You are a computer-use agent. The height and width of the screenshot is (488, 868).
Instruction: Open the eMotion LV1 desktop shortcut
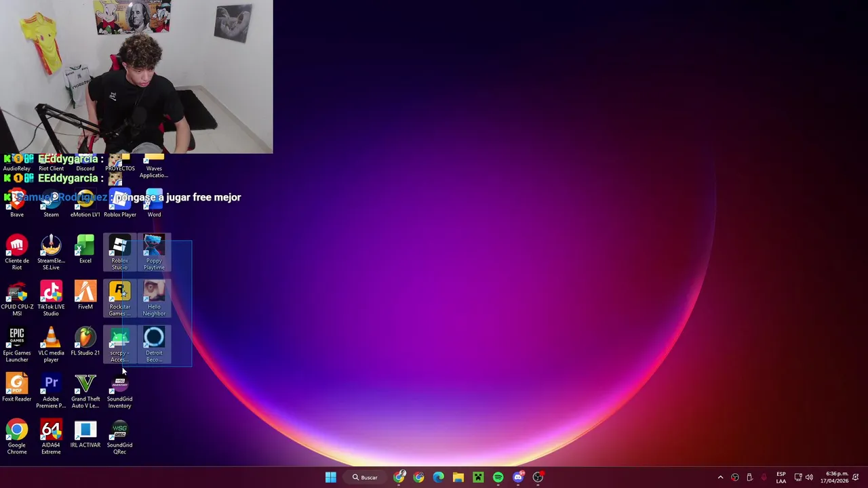[85, 203]
